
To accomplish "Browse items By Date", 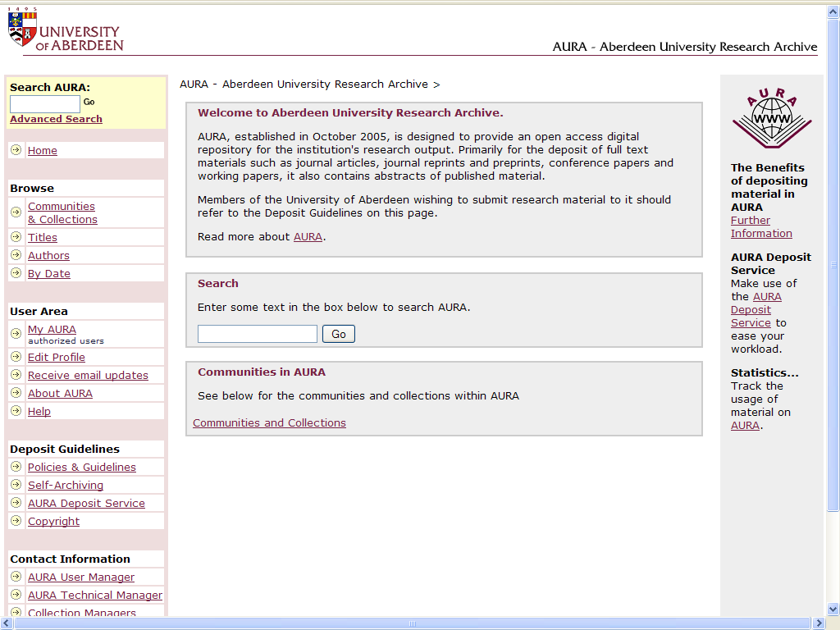I will (x=48, y=274).
